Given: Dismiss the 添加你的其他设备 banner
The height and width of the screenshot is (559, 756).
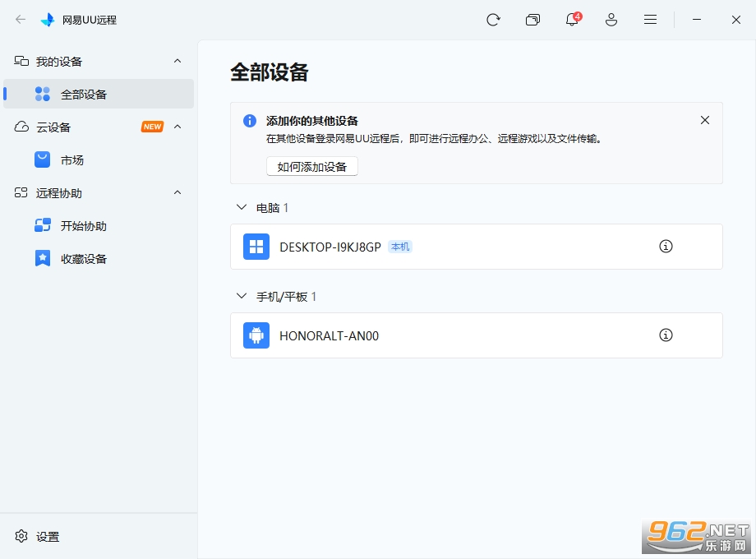Looking at the screenshot, I should click(x=705, y=120).
